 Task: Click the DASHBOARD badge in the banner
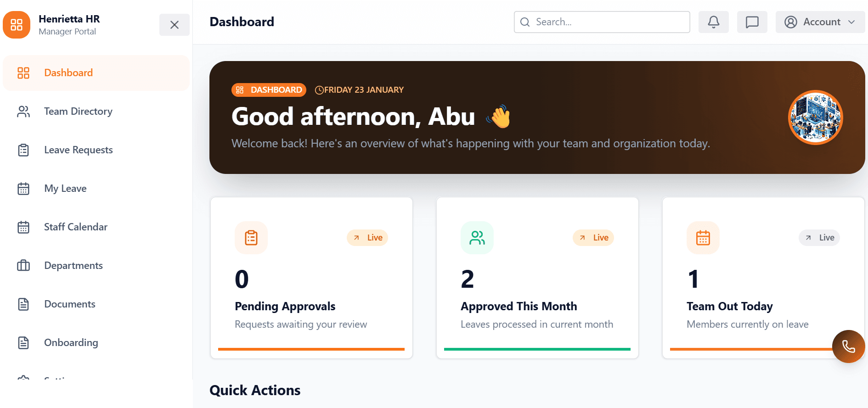tap(269, 89)
